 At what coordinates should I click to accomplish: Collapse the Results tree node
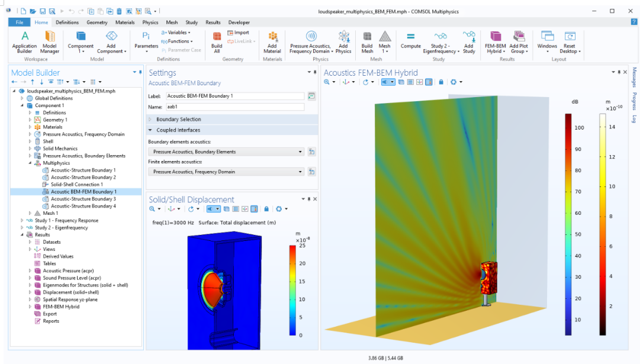point(22,234)
